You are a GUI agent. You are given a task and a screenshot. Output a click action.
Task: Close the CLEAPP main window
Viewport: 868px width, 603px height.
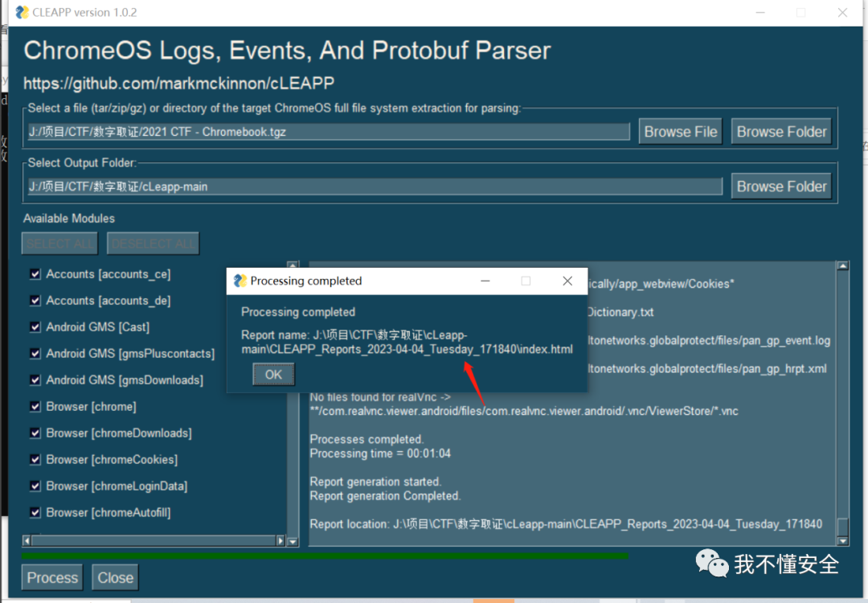pos(842,12)
